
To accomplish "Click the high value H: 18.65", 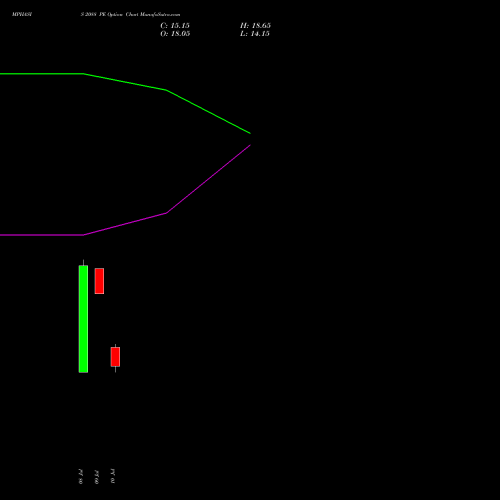I will 255,26.
